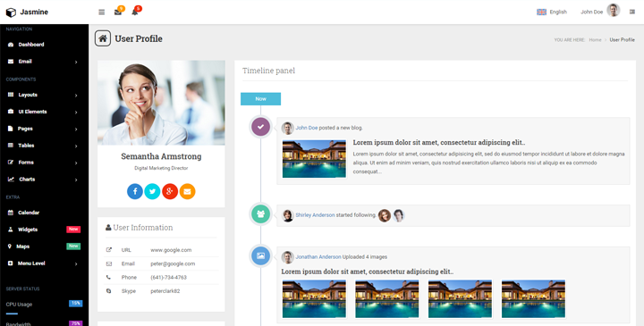Screen dimensions: 644x326
Task: Open the first uploaded image thumbnail
Action: pos(314,299)
